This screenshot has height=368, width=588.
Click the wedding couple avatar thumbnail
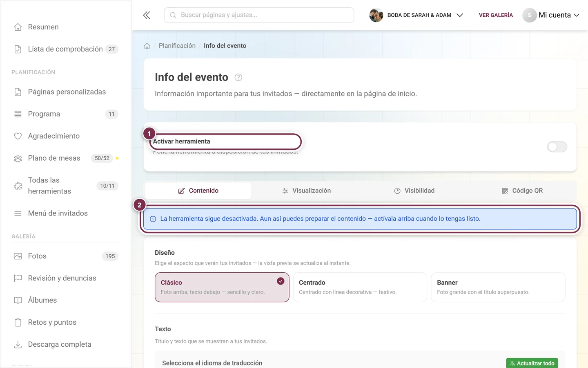point(376,15)
